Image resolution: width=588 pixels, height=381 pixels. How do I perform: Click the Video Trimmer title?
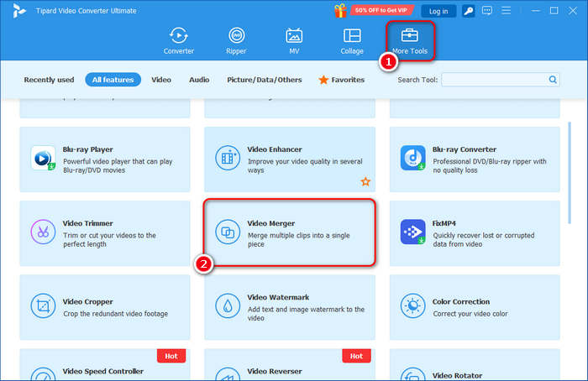(x=87, y=223)
